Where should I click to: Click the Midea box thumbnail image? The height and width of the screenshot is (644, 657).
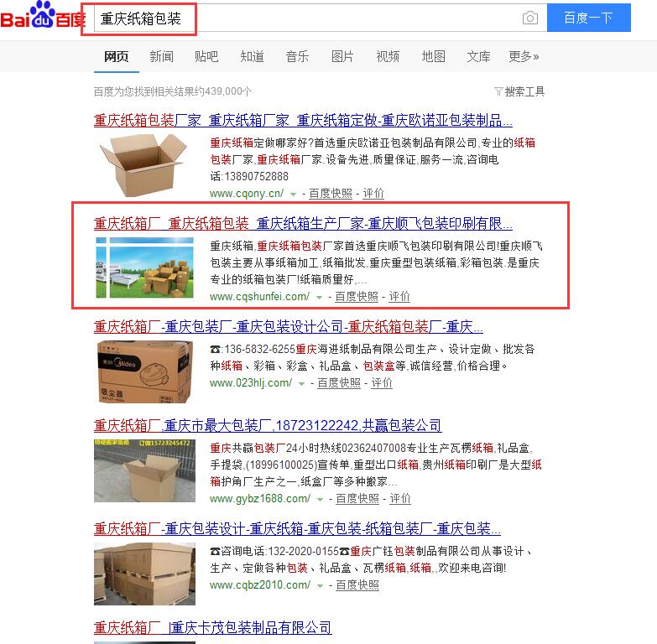[x=143, y=371]
